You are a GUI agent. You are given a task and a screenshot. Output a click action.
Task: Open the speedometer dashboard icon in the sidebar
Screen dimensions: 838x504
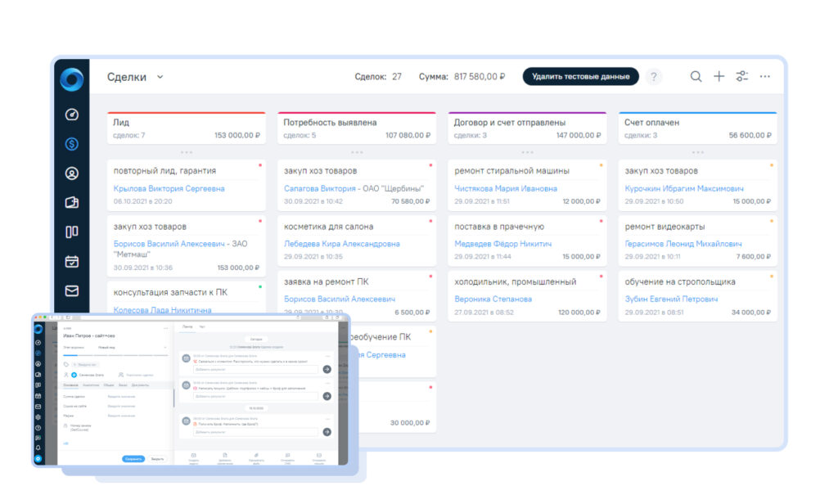point(72,115)
